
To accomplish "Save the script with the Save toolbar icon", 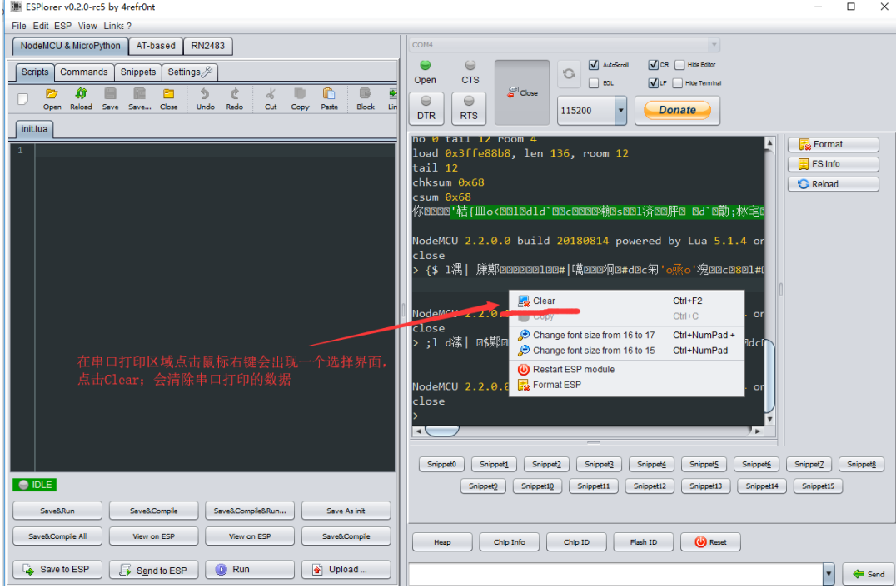I will pyautogui.click(x=110, y=99).
